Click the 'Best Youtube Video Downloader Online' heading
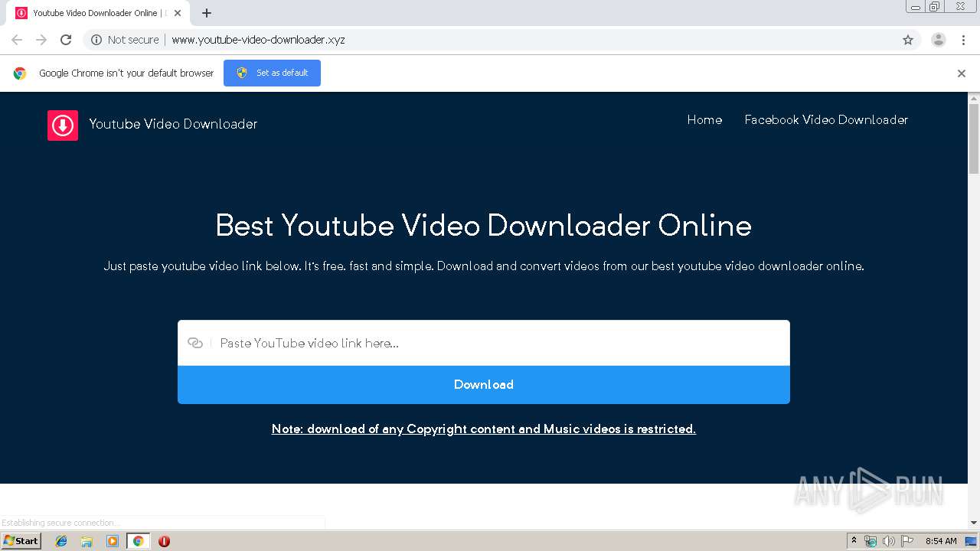 pos(484,226)
